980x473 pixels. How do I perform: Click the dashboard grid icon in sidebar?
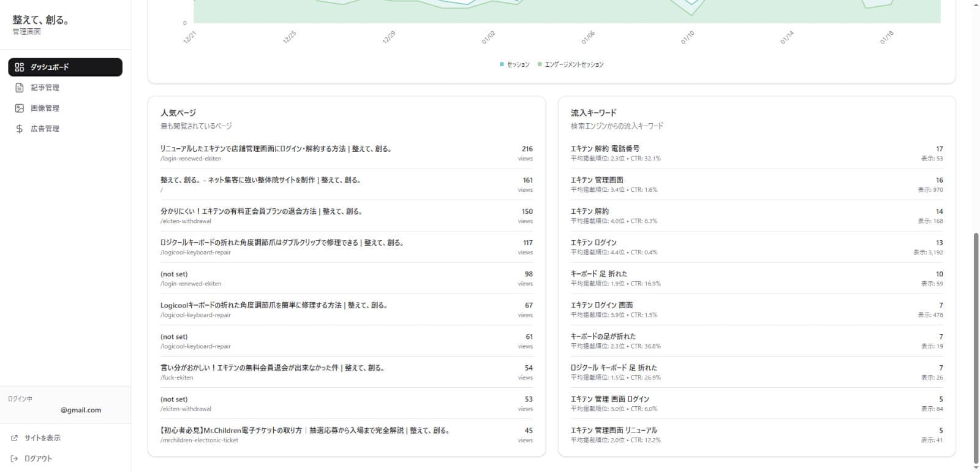coord(20,67)
